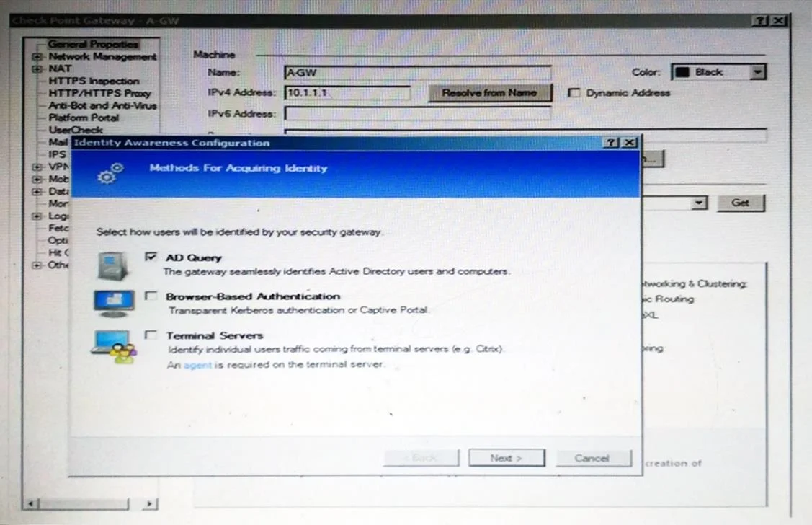This screenshot has height=525, width=812.
Task: Select Platform Portal in the tree
Action: [x=84, y=118]
